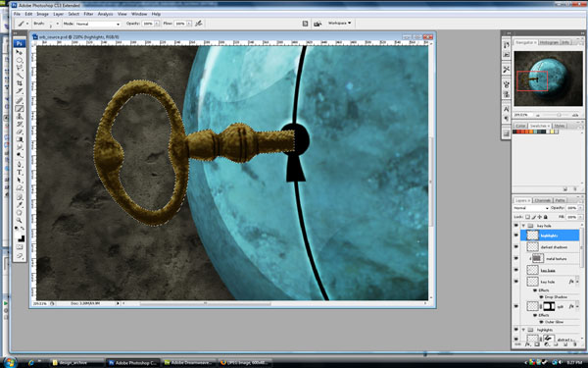Select the Slice tool
Image resolution: width=588 pixels, height=368 pixels.
point(20,91)
